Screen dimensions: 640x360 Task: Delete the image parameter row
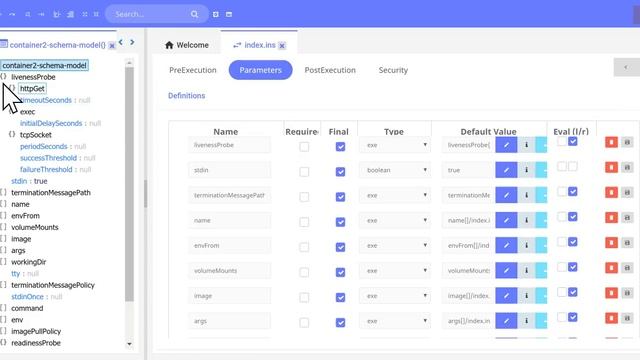(x=611, y=293)
